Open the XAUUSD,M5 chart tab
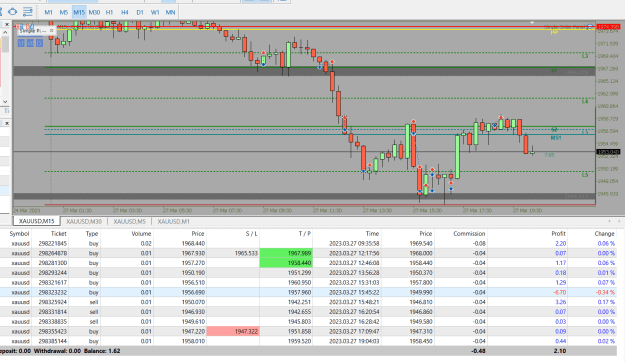Image resolution: width=625 pixels, height=362 pixels. pos(129,221)
